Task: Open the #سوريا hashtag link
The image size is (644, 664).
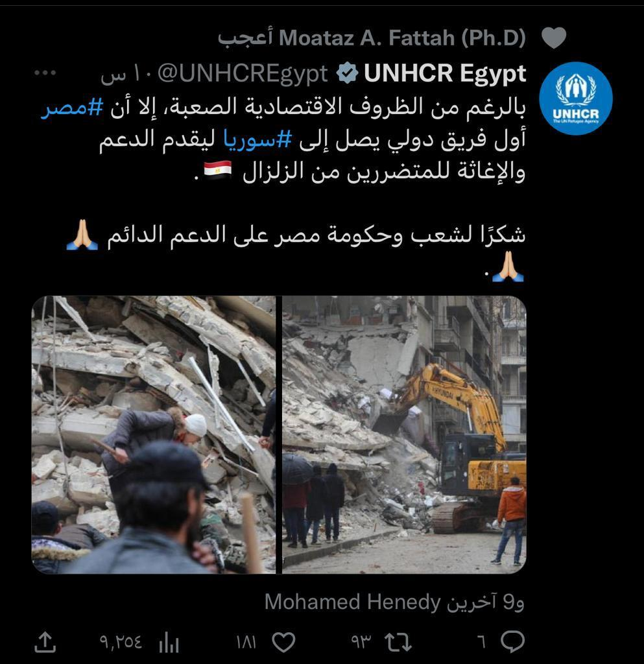Action: coord(257,139)
